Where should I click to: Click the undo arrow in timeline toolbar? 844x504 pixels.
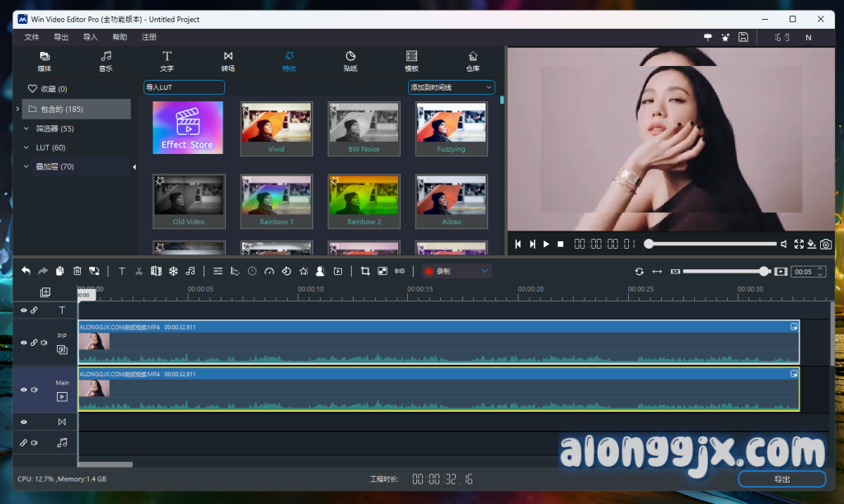[26, 271]
